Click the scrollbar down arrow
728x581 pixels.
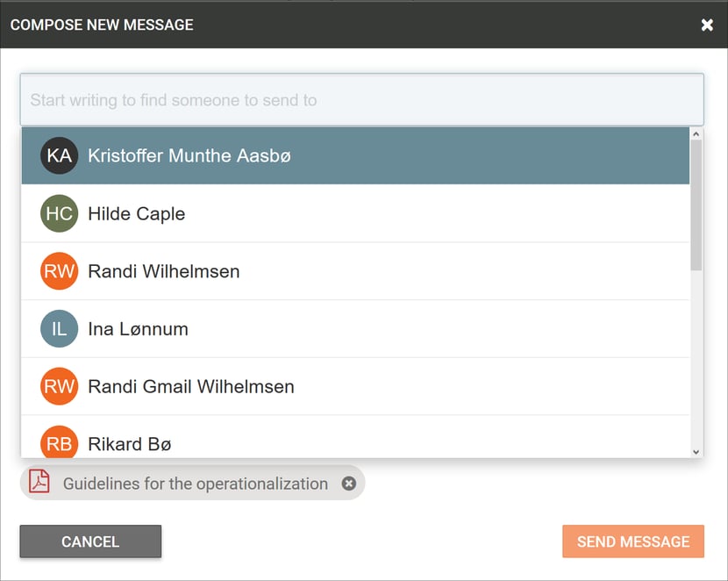pos(696,452)
